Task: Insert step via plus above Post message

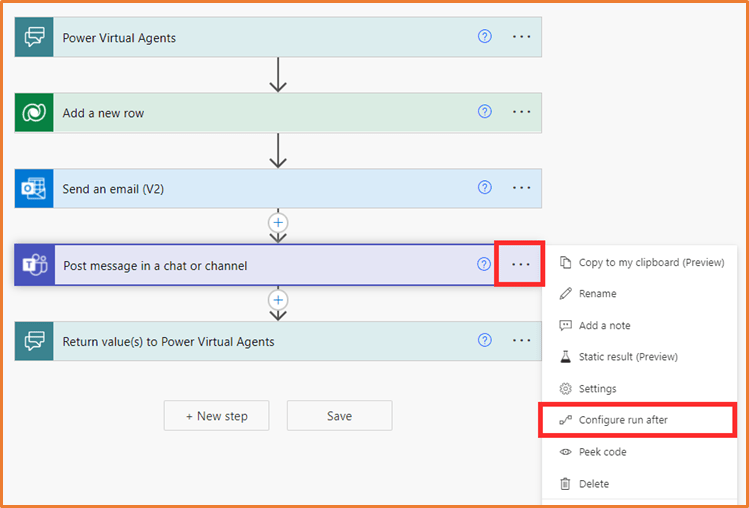Action: [x=279, y=222]
